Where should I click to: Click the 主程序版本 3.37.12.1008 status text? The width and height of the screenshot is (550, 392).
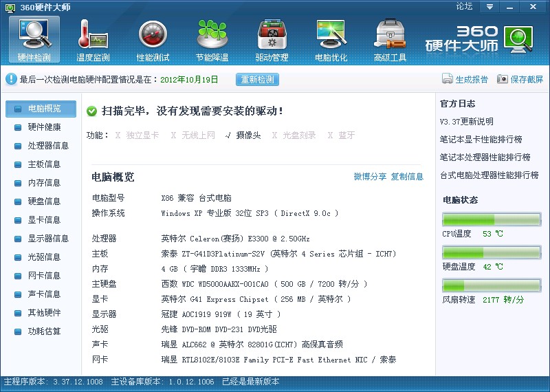click(x=54, y=382)
